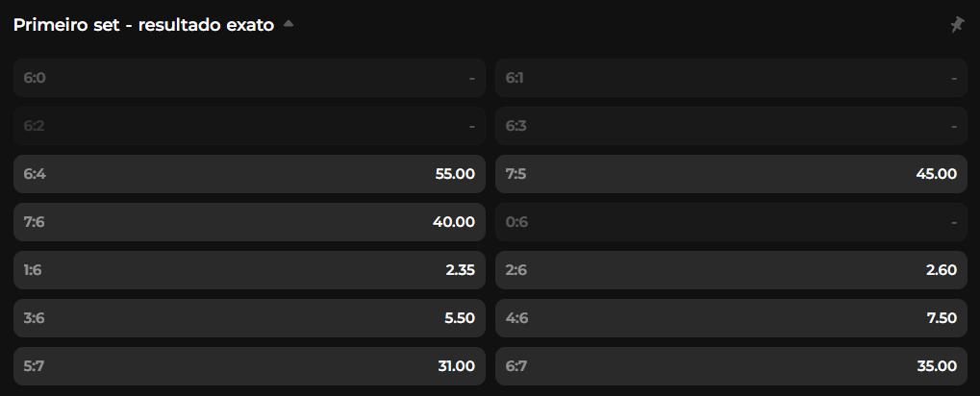Click the 35.00 odds value

click(x=937, y=366)
